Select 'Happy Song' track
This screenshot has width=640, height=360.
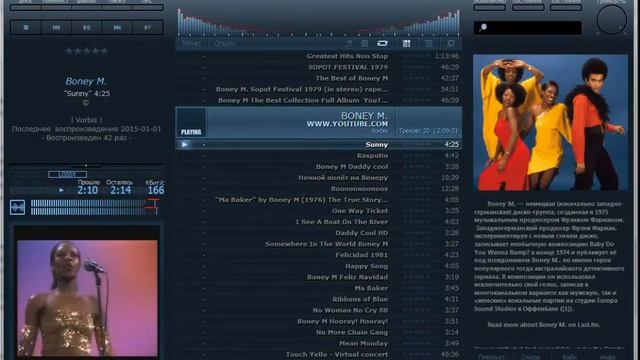tap(319, 266)
